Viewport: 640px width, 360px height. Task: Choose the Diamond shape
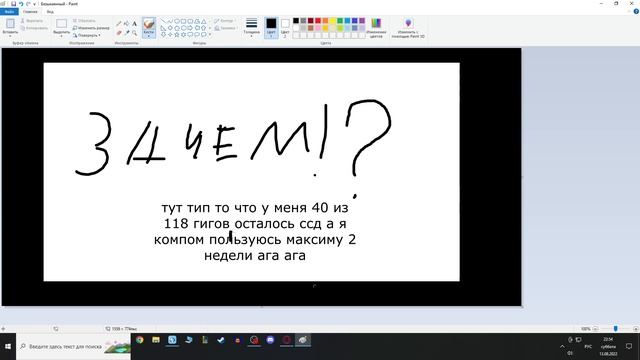click(170, 28)
